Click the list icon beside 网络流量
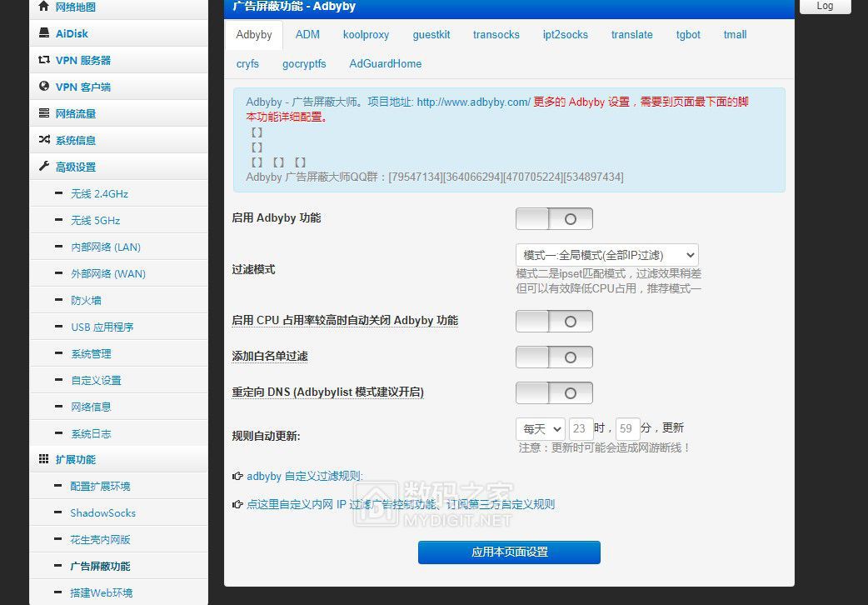868x605 pixels. [x=43, y=113]
